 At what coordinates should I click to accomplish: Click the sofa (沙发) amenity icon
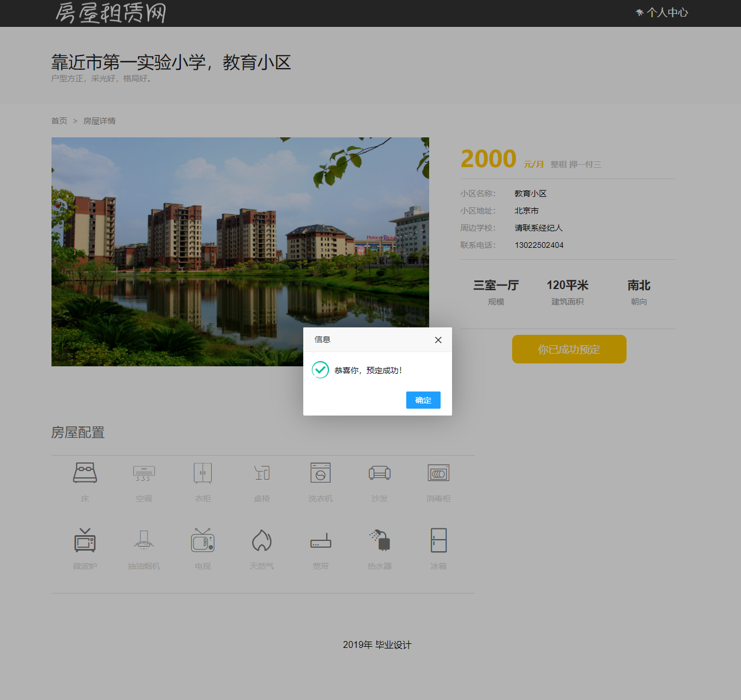379,473
